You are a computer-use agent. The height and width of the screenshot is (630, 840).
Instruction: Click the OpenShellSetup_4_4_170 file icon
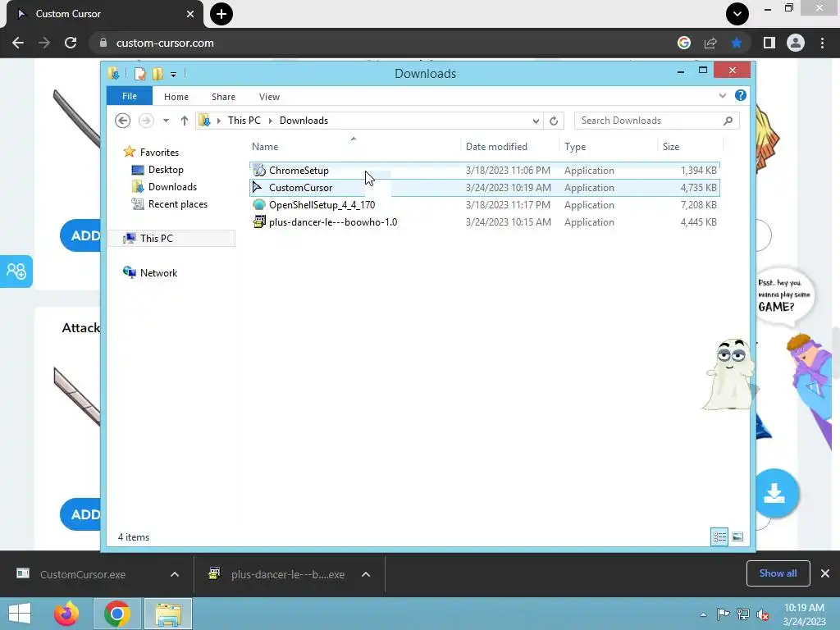click(259, 204)
